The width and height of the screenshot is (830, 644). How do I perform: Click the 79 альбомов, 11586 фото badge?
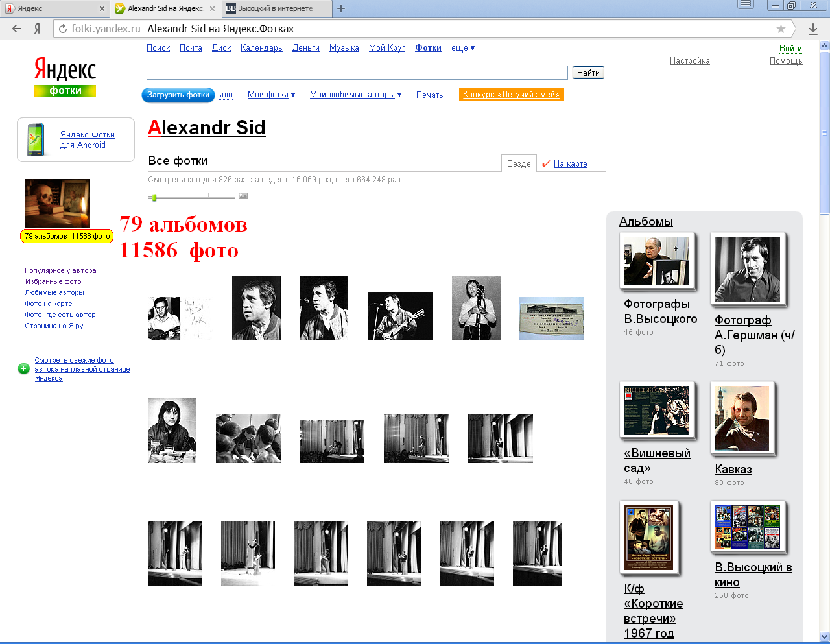pyautogui.click(x=67, y=236)
